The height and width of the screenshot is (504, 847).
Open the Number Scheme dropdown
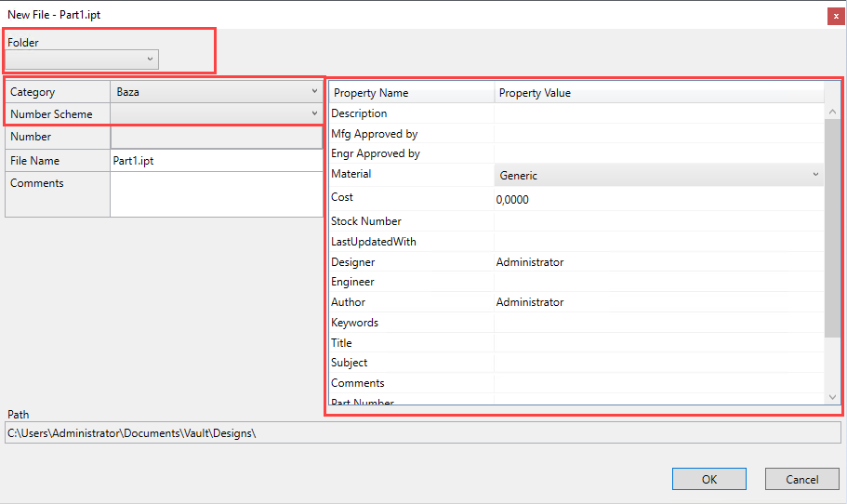tap(216, 114)
